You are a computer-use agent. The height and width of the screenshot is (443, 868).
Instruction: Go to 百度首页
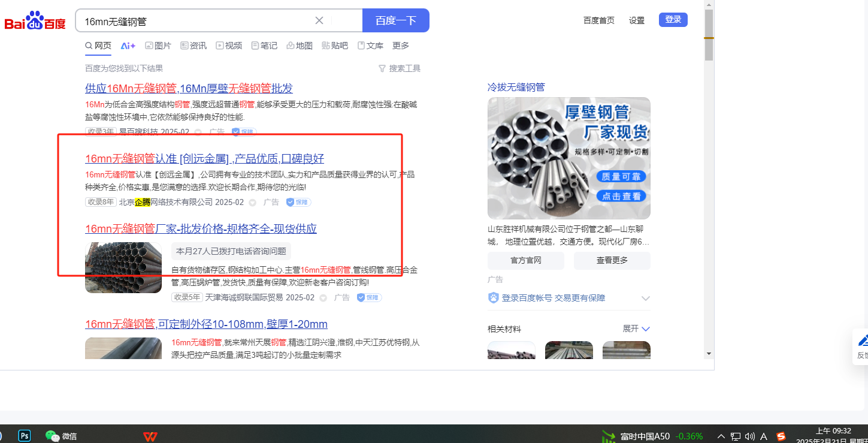click(x=599, y=20)
